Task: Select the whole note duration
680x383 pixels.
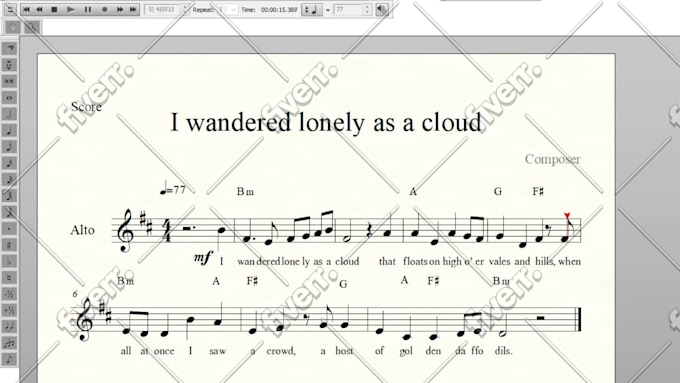Action: [10, 98]
